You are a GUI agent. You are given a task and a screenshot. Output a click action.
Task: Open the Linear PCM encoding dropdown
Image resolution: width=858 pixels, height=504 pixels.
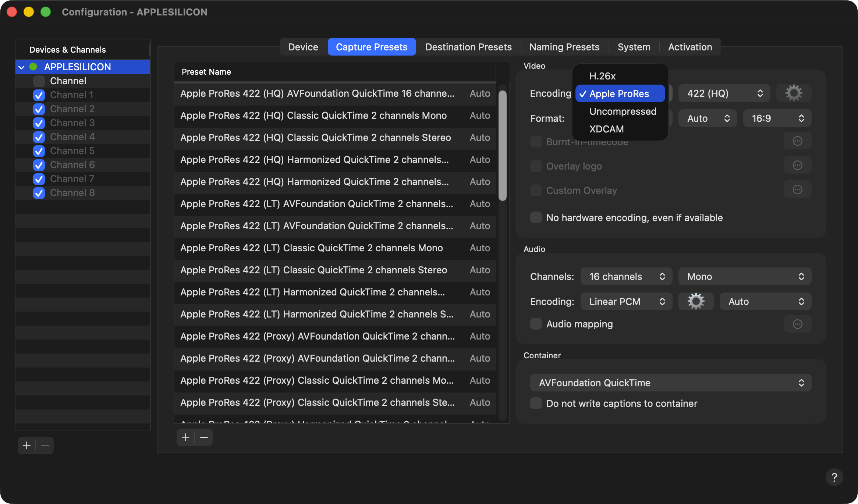click(626, 302)
